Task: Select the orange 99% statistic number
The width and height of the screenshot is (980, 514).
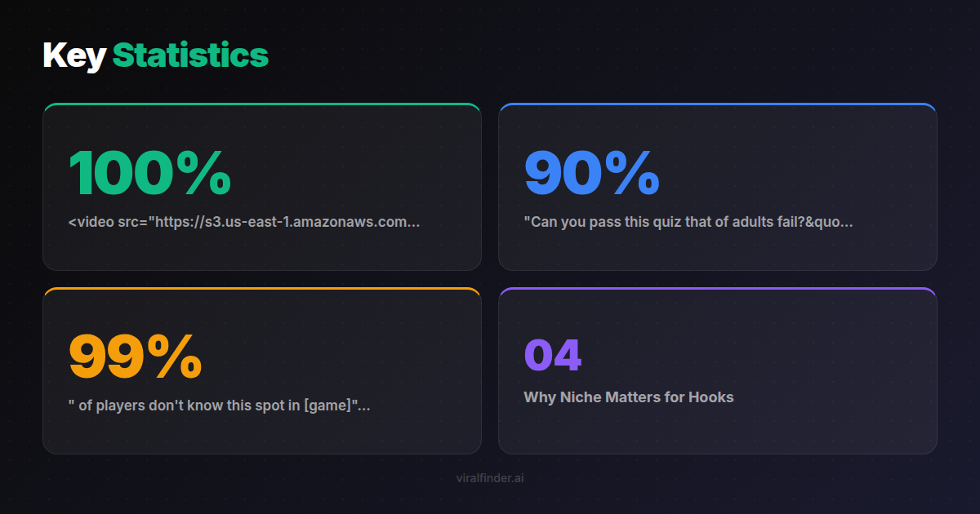Action: click(x=136, y=357)
